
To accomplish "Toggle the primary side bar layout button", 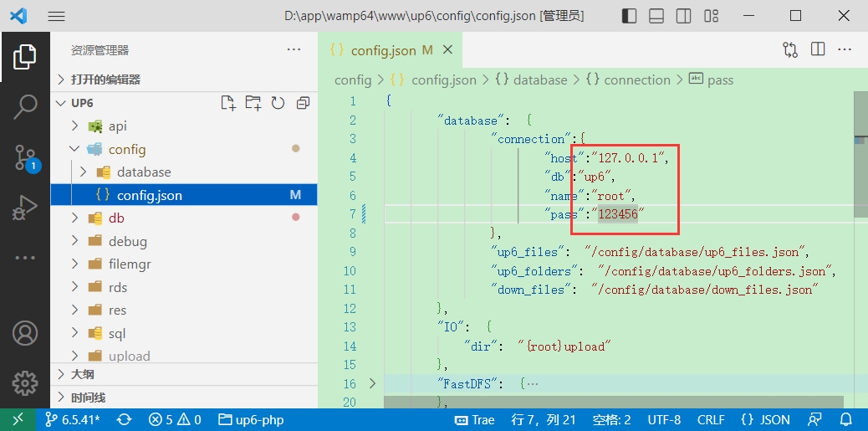I will coord(629,16).
